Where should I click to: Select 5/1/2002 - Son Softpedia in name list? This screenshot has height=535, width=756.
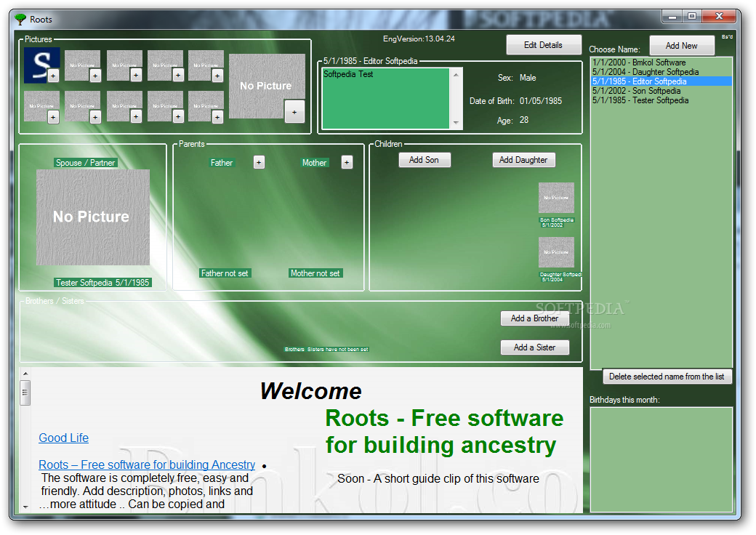click(x=661, y=91)
